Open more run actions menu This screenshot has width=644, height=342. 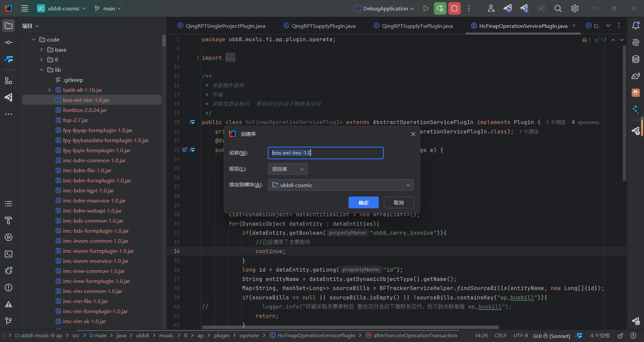click(469, 8)
